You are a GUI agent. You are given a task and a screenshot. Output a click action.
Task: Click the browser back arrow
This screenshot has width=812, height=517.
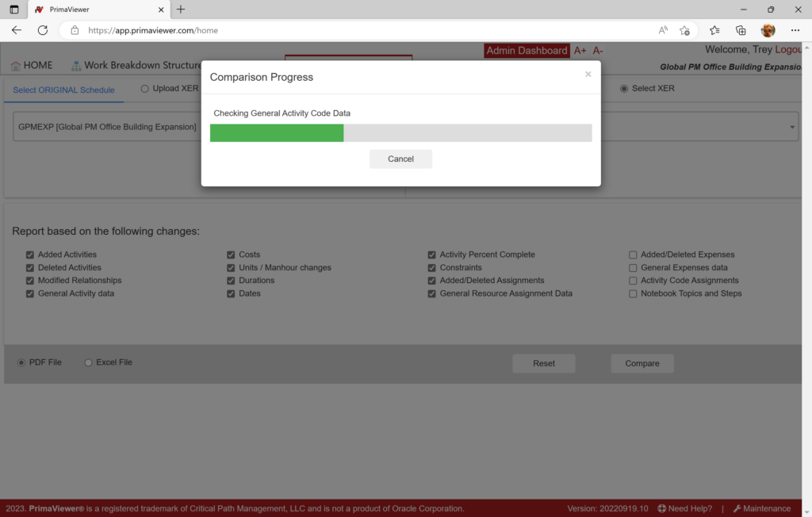[x=17, y=30]
